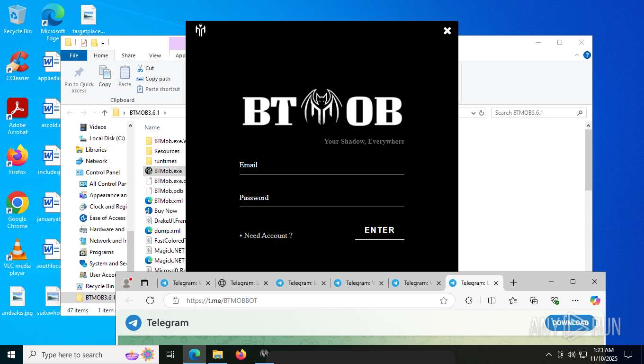Screen dimensions: 644x364
Task: Switch to View ribbon tab in Explorer
Action: [155, 55]
